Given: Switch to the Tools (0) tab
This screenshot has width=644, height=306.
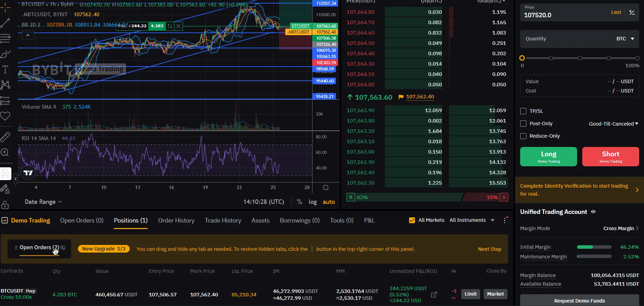Looking at the screenshot, I should 342,220.
